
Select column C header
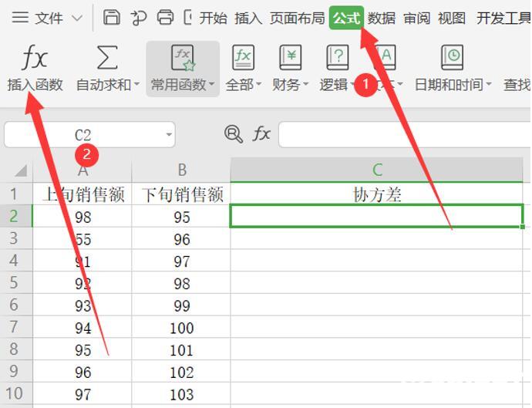click(x=376, y=170)
